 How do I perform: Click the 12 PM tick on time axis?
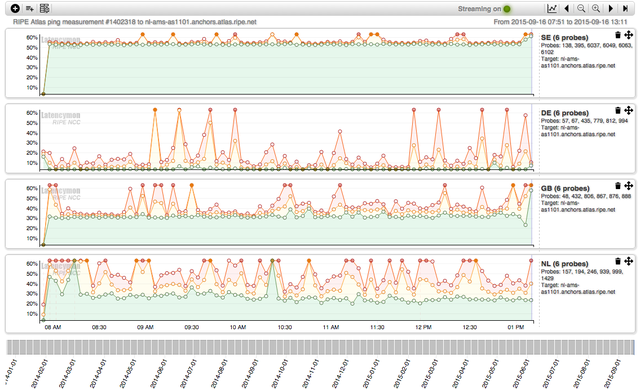pyautogui.click(x=423, y=327)
